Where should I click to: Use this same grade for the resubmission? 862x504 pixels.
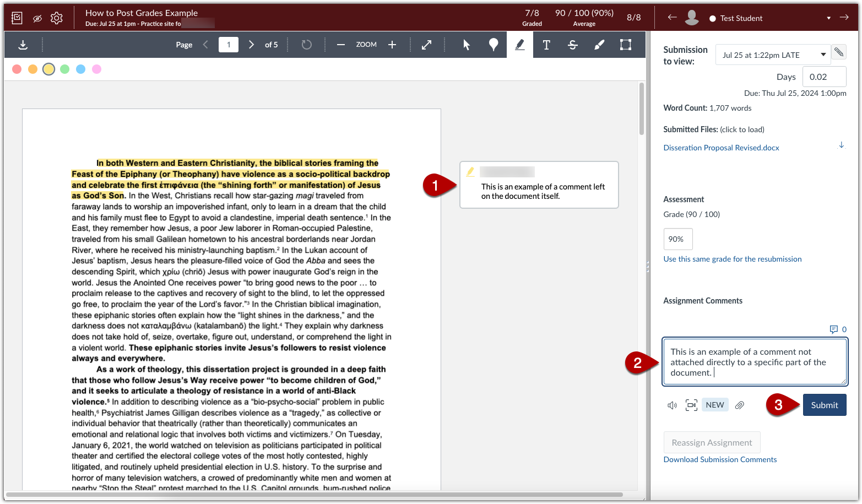click(733, 259)
